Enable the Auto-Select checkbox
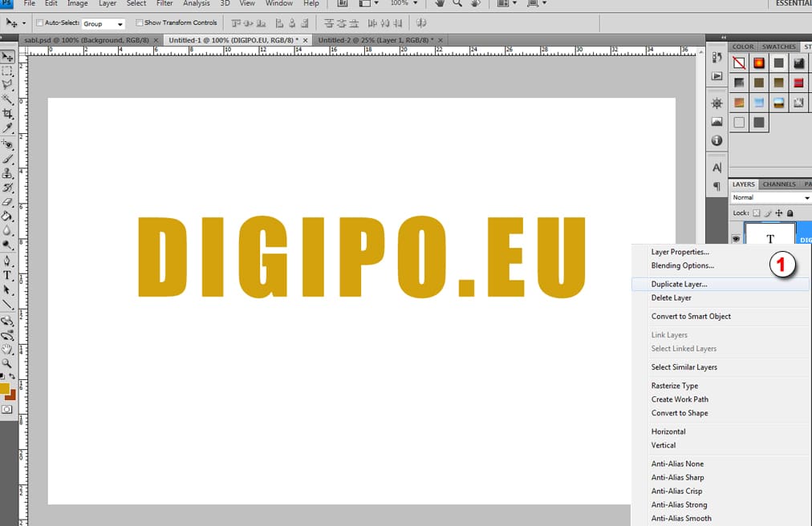The width and height of the screenshot is (812, 526). tap(39, 23)
